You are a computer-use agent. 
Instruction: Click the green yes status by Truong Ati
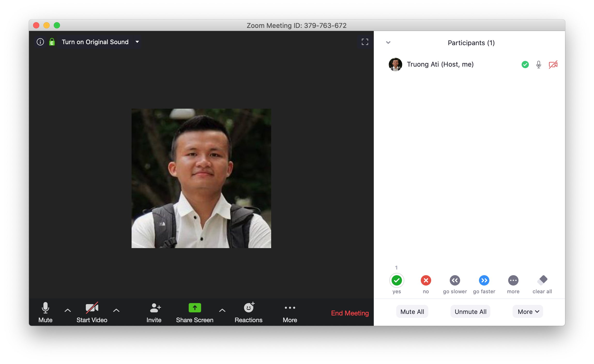tap(525, 65)
